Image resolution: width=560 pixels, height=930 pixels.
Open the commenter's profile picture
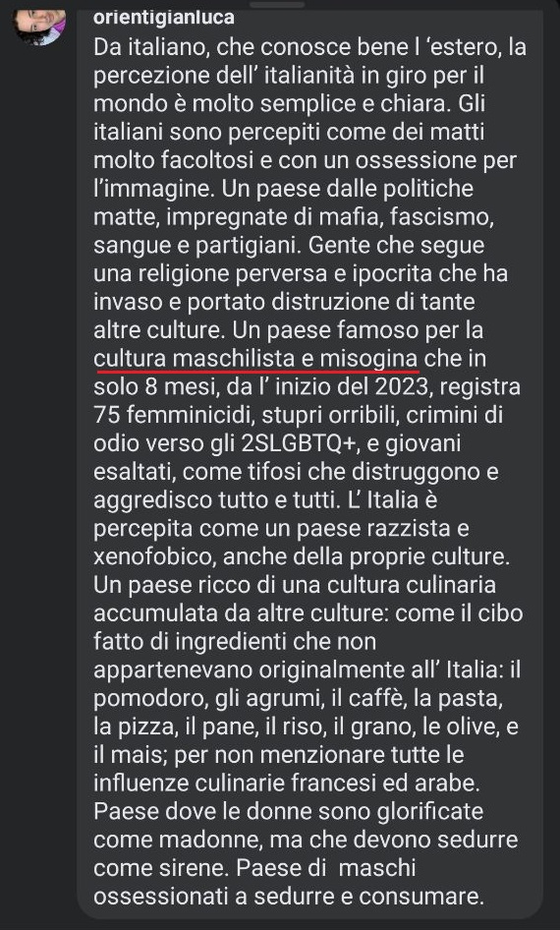[39, 26]
